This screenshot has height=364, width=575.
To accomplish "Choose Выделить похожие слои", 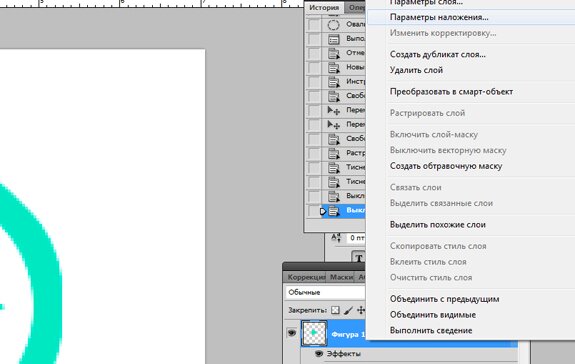I will [x=437, y=225].
